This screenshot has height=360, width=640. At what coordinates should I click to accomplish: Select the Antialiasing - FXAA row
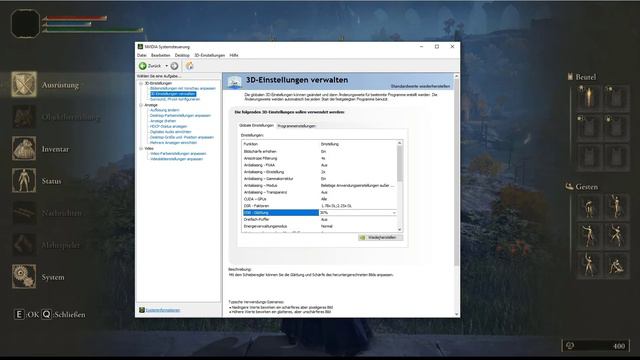(x=319, y=165)
